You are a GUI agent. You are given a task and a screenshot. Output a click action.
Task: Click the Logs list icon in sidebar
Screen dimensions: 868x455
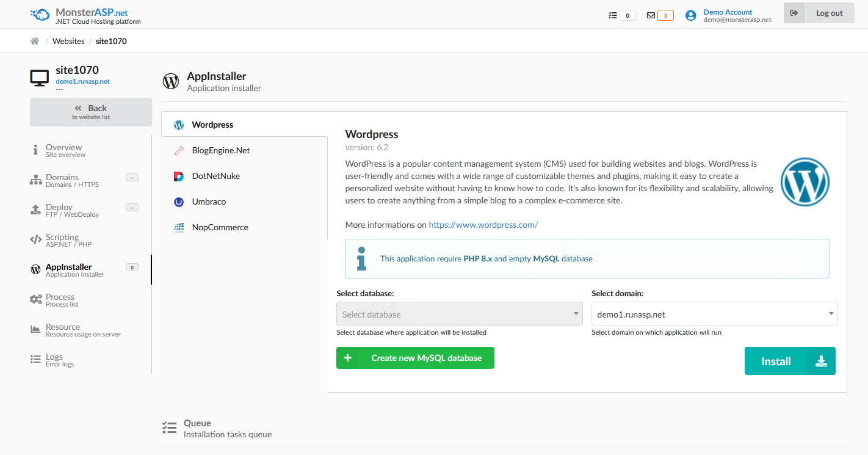point(35,360)
